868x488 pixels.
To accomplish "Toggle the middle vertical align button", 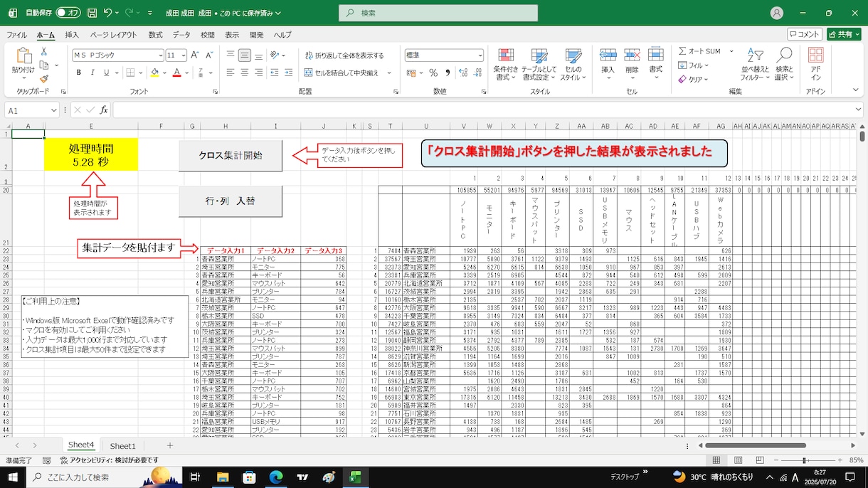I will click(x=244, y=55).
